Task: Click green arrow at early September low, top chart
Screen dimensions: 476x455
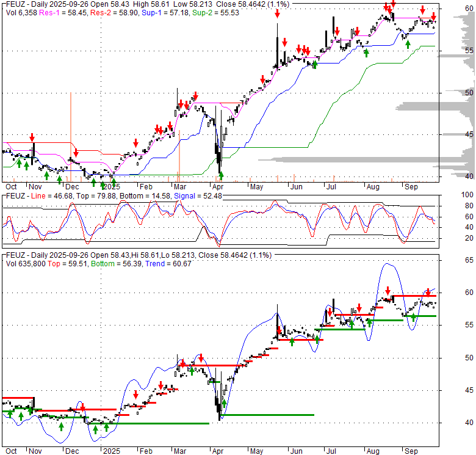Action: click(x=408, y=45)
